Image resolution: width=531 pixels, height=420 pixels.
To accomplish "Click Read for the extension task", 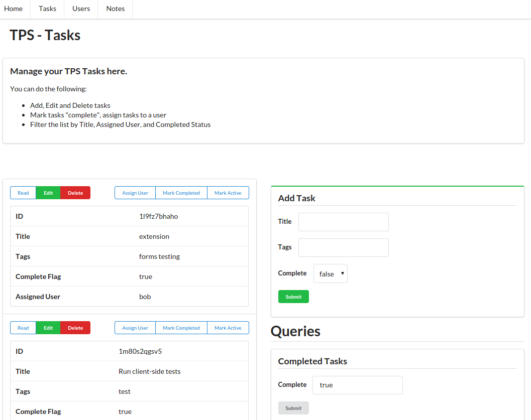I will (x=23, y=193).
